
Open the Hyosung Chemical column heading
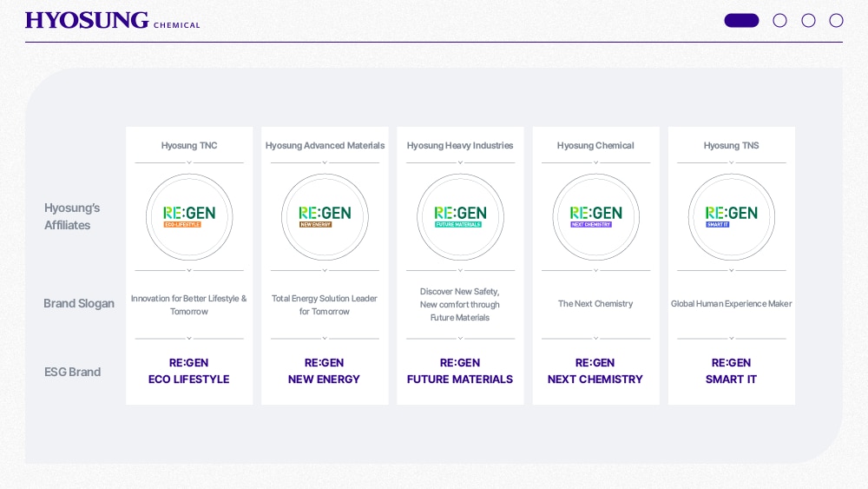[595, 145]
